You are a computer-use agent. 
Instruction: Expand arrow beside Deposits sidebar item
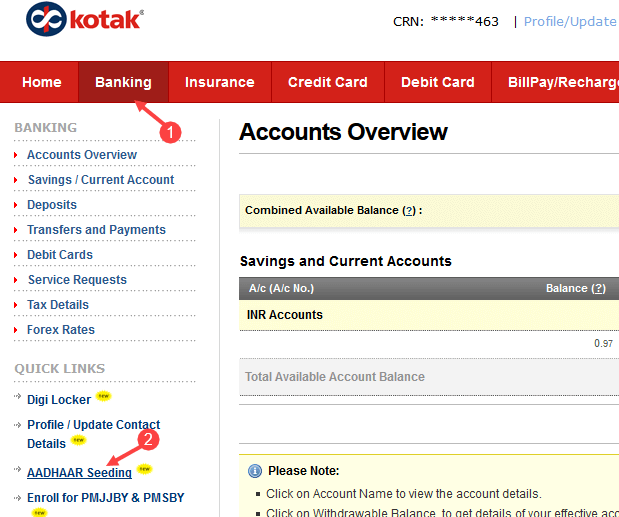pyautogui.click(x=15, y=205)
